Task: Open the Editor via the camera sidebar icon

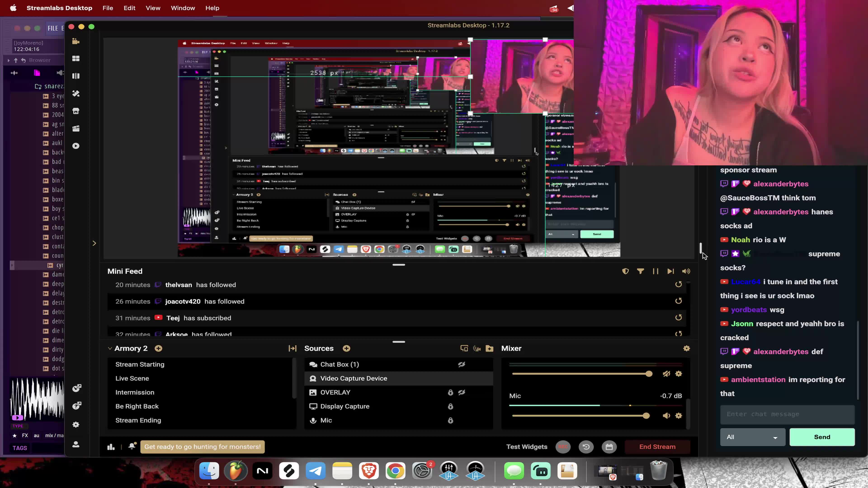Action: [x=76, y=41]
